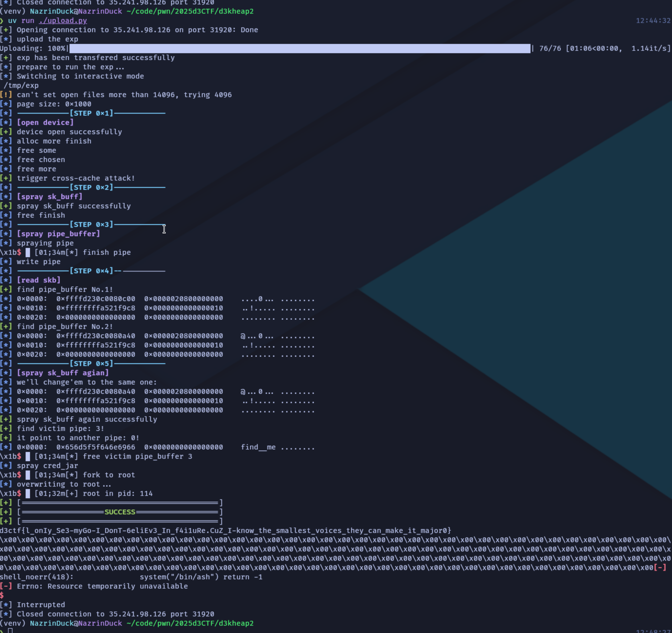Click 'spraying pipe' line
Viewport: 672px width, 633px height.
coord(45,243)
